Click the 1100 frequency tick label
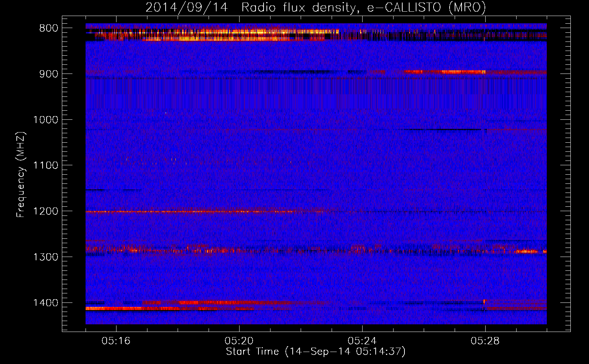 coord(46,166)
